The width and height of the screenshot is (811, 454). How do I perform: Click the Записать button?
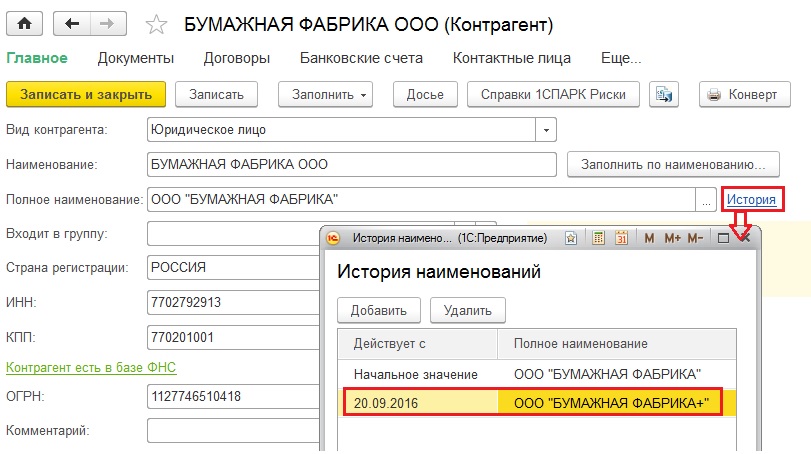click(x=216, y=95)
